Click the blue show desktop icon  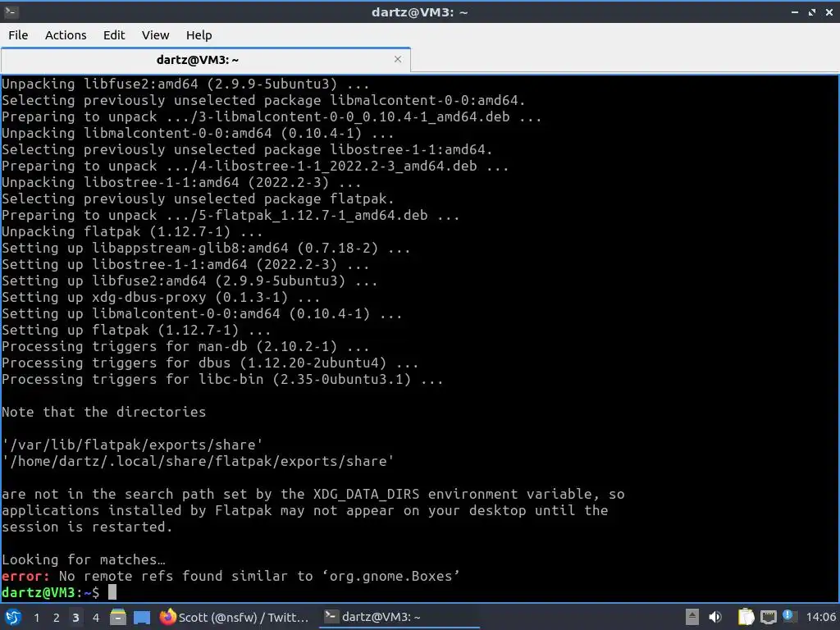coord(142,618)
